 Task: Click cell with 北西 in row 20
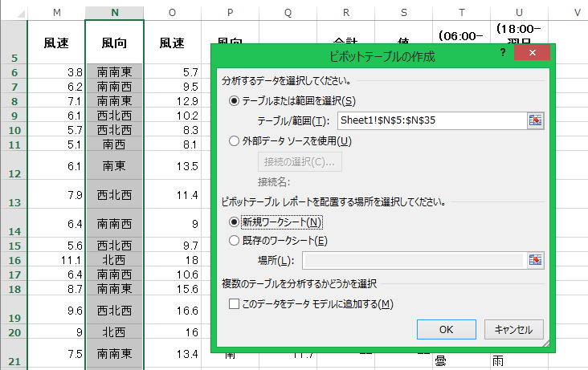click(114, 332)
